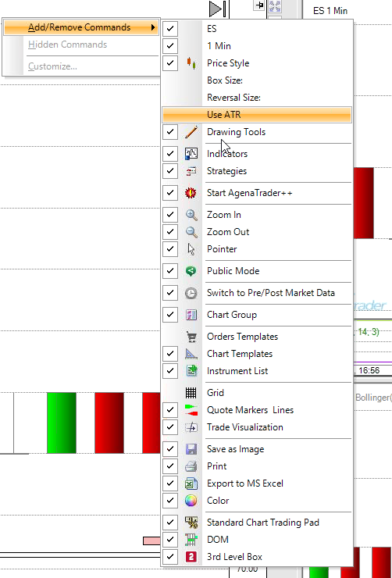Screen dimensions: 392x578
Task: Toggle the Chart Templates checkbox
Action: point(170,354)
